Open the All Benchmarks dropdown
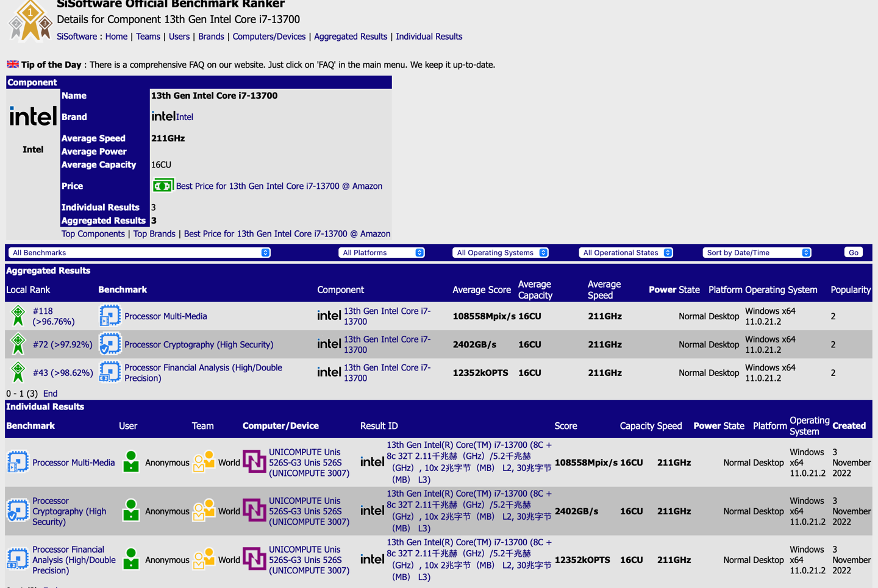878x588 pixels. pyautogui.click(x=140, y=252)
